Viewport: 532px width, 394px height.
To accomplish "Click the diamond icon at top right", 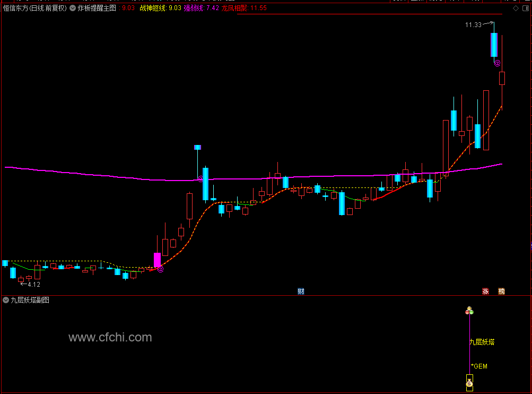I will (x=516, y=8).
